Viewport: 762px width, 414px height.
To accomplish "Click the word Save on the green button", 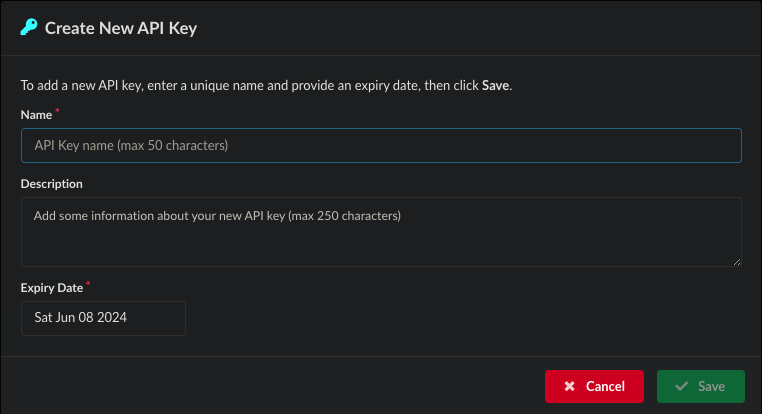I will point(711,386).
